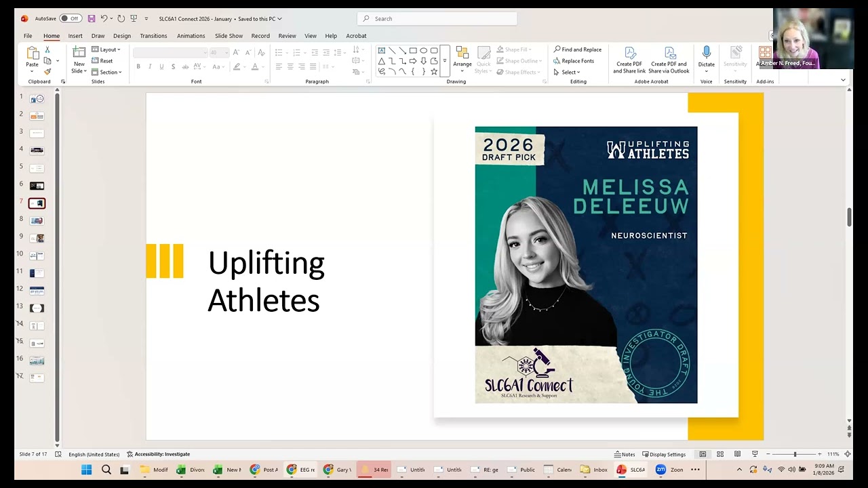868x488 pixels.
Task: Click the Redo icon in quick access toolbar
Action: tap(121, 18)
